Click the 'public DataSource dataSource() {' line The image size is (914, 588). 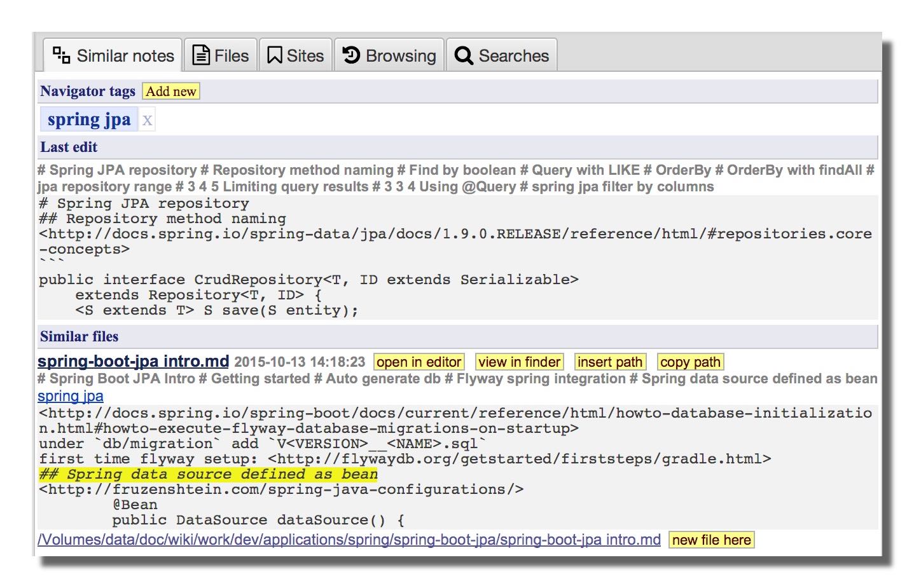(x=258, y=520)
